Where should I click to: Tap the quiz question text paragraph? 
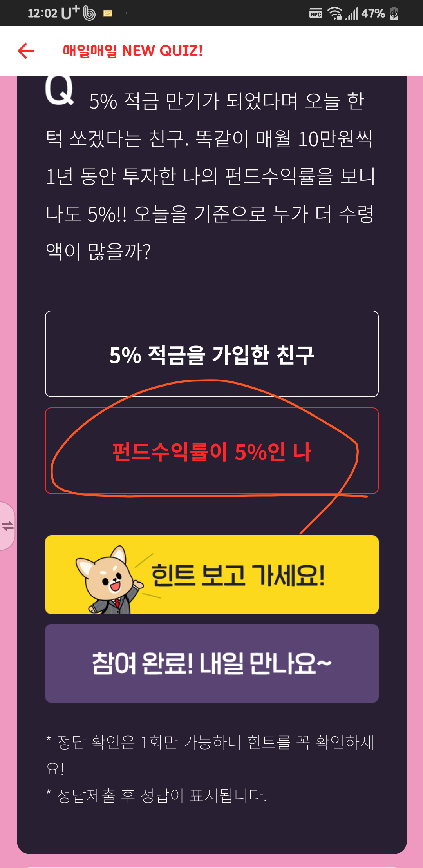211,176
